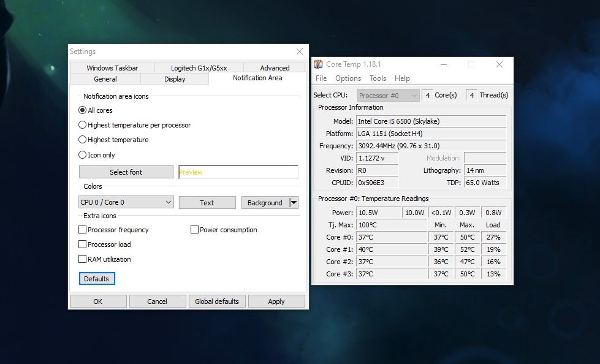Open the Options menu in Core Temp
This screenshot has height=364, width=600.
point(348,78)
